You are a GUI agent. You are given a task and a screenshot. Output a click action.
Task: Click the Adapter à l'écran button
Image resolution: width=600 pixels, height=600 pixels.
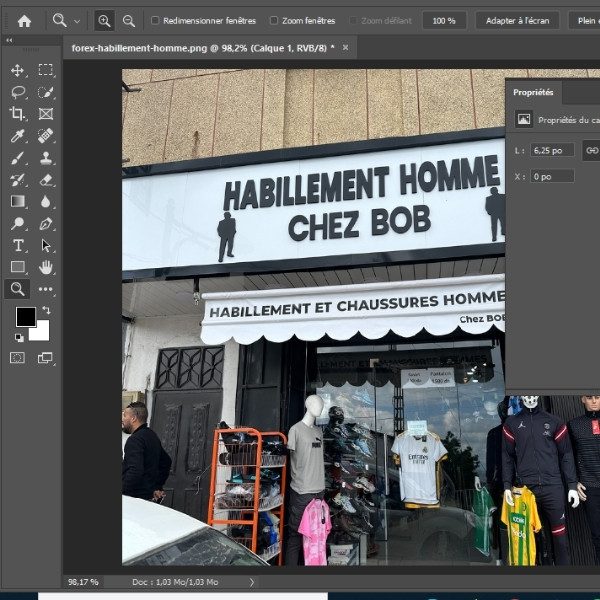(x=517, y=20)
